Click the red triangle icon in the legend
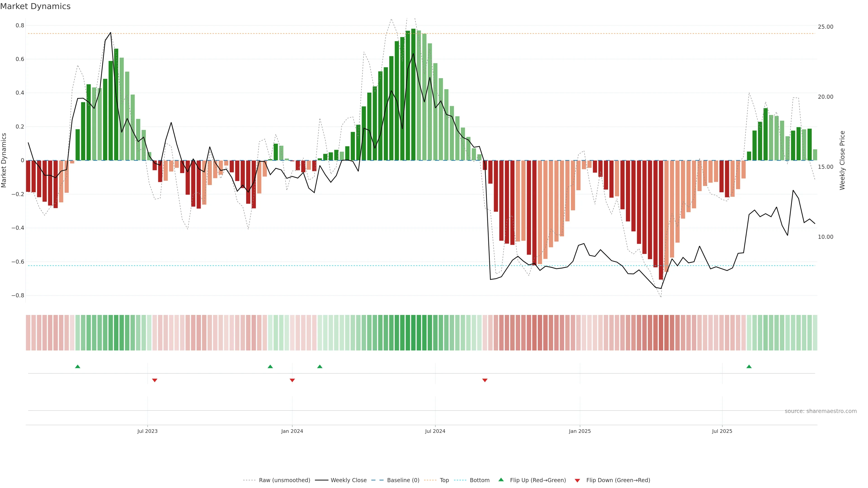868x488 pixels. pyautogui.click(x=577, y=480)
